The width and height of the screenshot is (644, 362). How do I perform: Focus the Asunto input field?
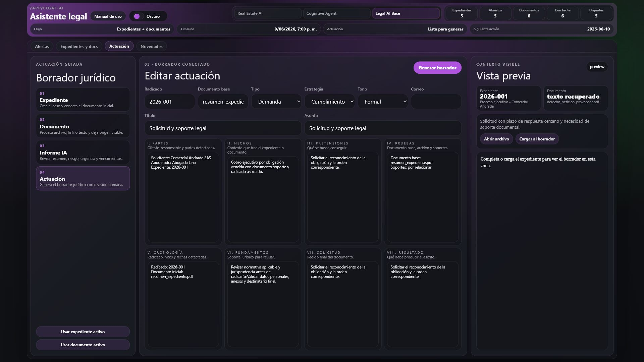383,128
